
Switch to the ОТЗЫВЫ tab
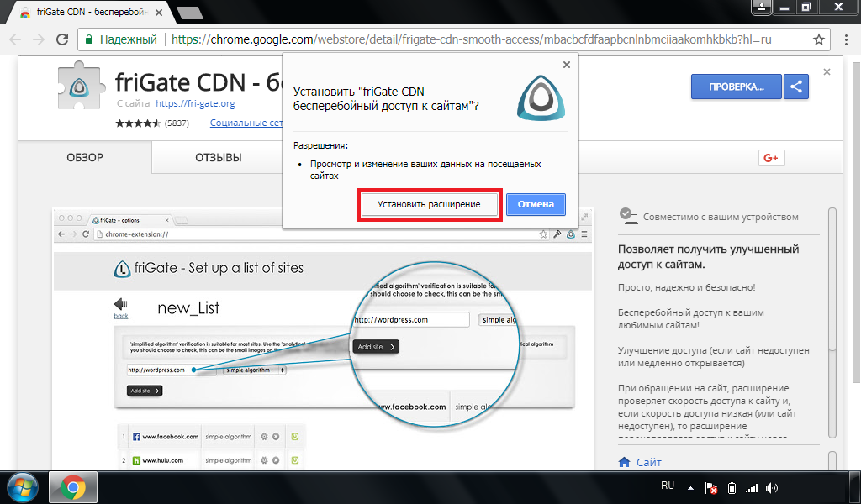pos(219,157)
